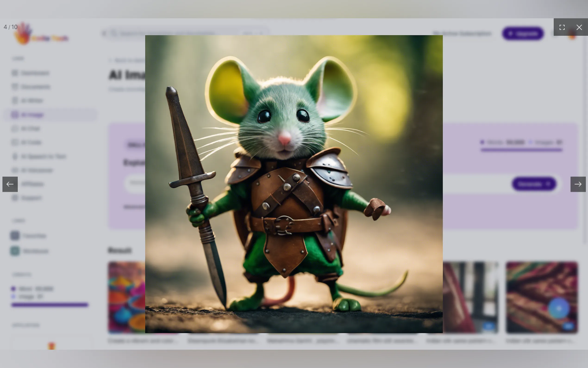Screen dimensions: 588x368
Task: Toggle fullscreen mode for the lightbox
Action: pos(562,27)
